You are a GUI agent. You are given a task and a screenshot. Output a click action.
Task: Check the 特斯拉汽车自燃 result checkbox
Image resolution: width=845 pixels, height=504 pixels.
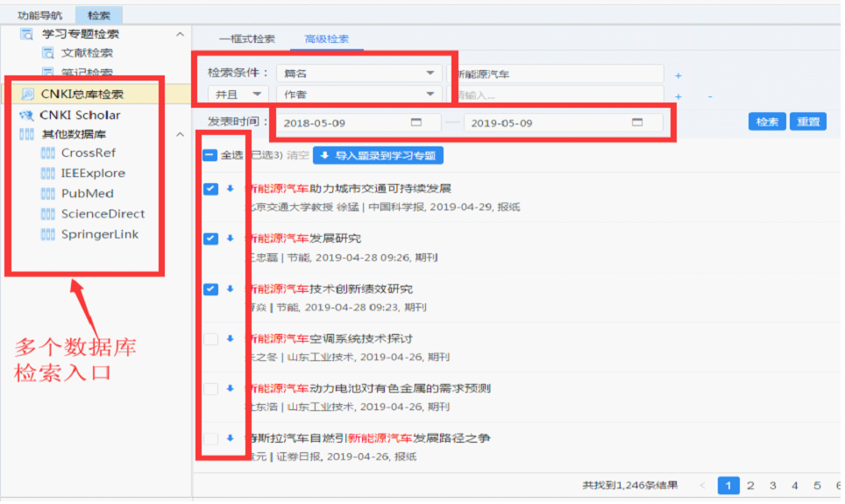(210, 439)
